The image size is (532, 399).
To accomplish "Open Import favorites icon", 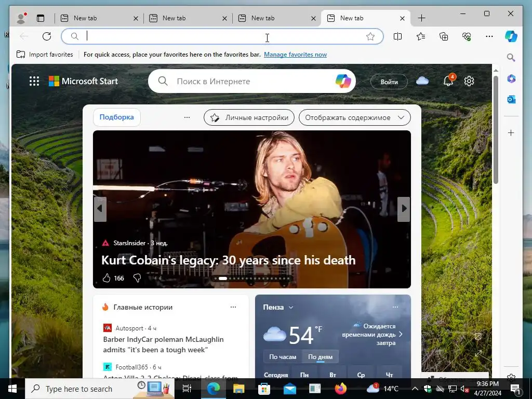I will tap(21, 54).
